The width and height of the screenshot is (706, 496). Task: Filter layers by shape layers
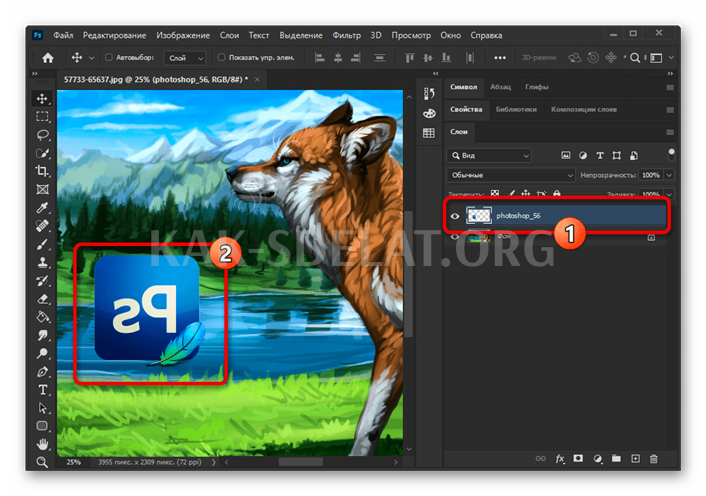tap(616, 155)
